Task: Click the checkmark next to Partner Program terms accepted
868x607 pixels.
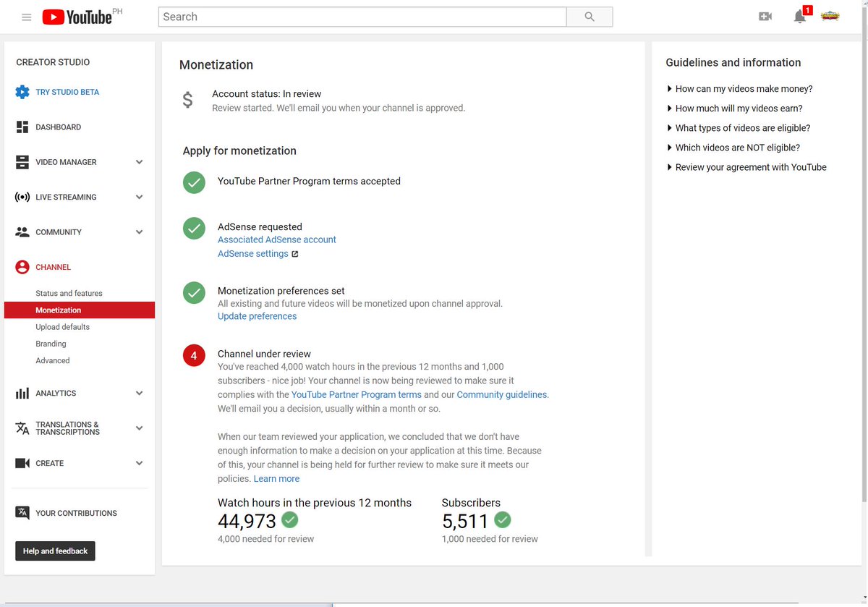Action: click(x=194, y=183)
